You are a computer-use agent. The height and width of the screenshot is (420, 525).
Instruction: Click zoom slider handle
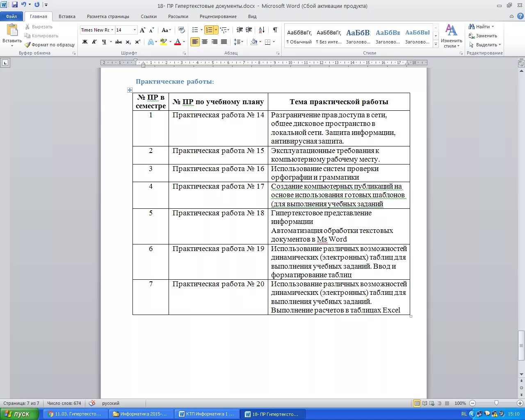[x=496, y=403]
